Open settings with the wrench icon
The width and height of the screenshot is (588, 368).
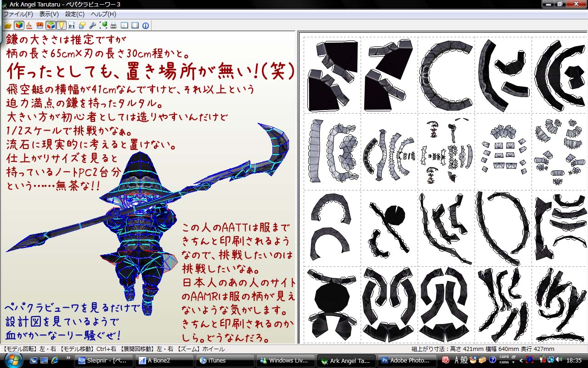tap(92, 25)
